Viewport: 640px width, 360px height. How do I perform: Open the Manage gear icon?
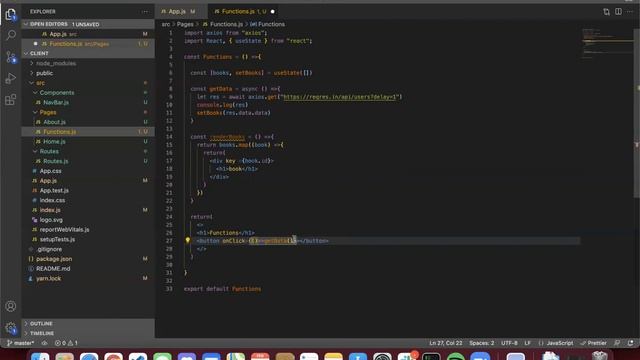(x=11, y=328)
